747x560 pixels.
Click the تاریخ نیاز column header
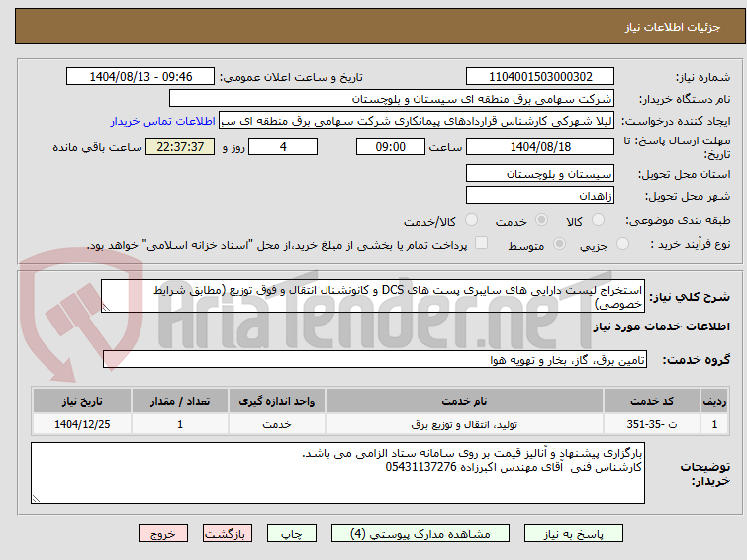click(82, 401)
